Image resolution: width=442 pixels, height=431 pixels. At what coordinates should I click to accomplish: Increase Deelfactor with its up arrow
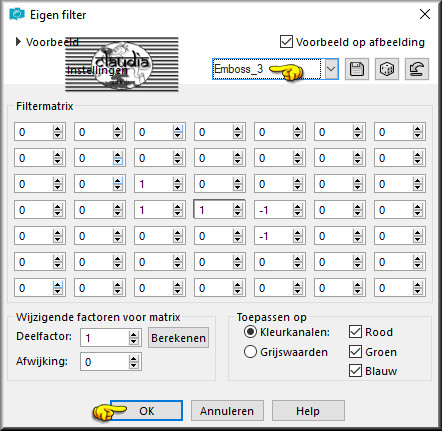[134, 335]
